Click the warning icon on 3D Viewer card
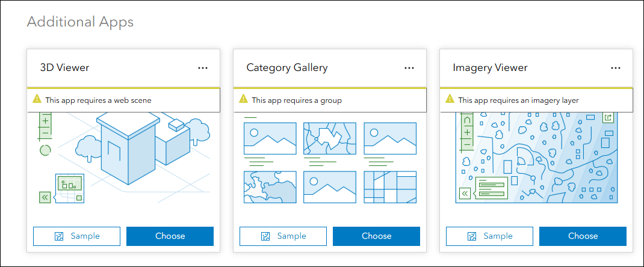644x267 pixels. [x=37, y=99]
